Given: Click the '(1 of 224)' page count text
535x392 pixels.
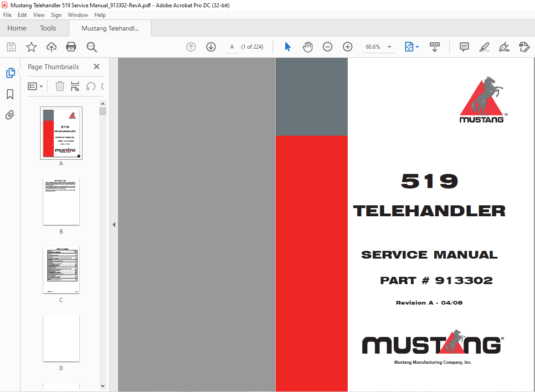Looking at the screenshot, I should (252, 47).
